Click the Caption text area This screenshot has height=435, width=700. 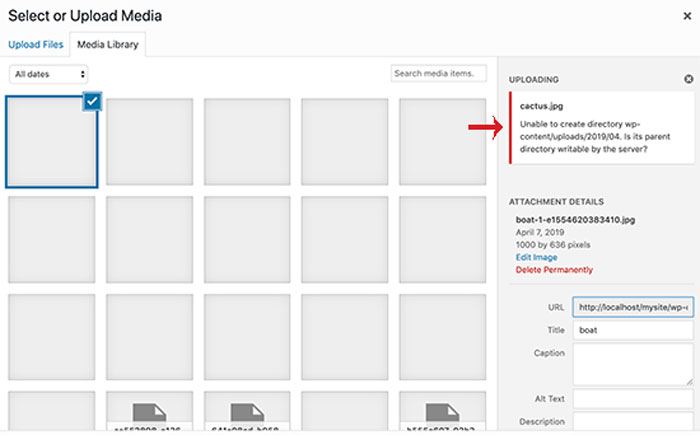click(633, 365)
